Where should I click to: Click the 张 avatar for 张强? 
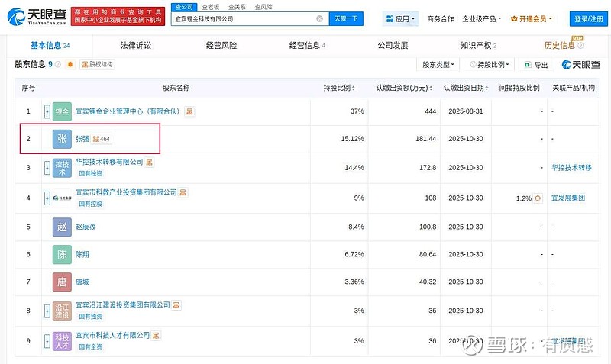pos(62,139)
